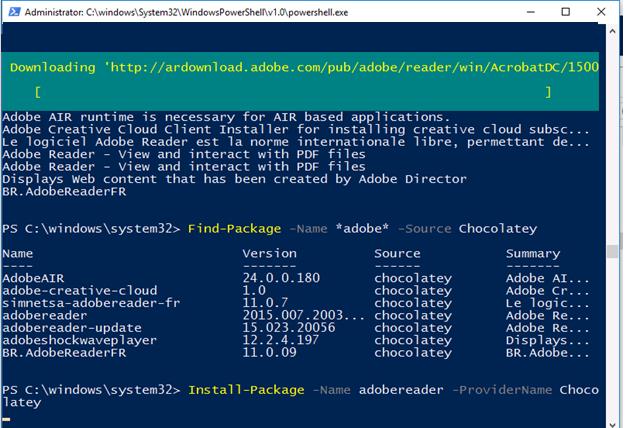625x428 pixels.
Task: Click the Adobe AIR runtime description line
Action: (x=226, y=117)
